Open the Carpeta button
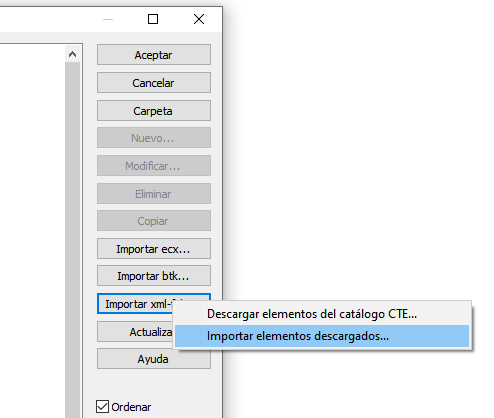This screenshot has height=418, width=494. [154, 111]
